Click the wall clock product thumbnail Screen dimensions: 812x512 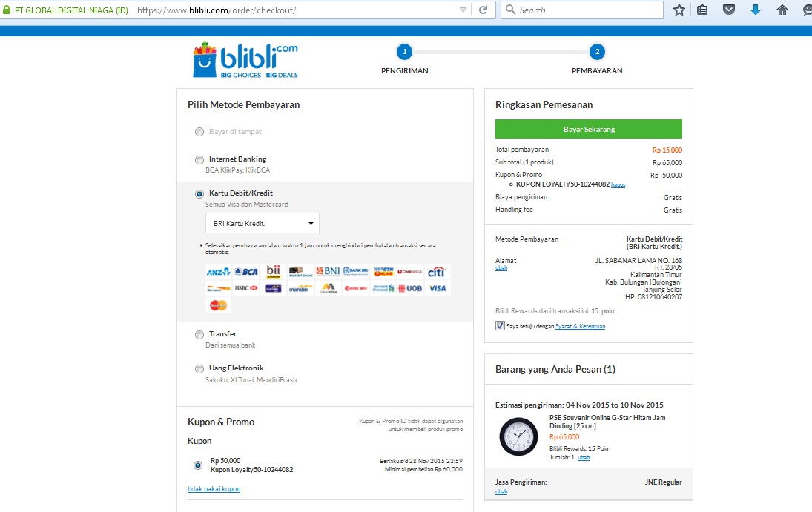click(x=518, y=436)
